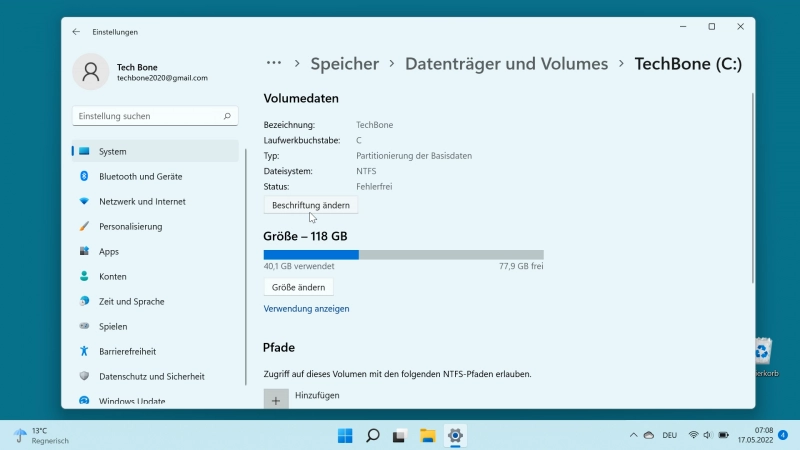Click the TechBone Bezeichnung value
This screenshot has width=800, height=450.
tap(374, 125)
